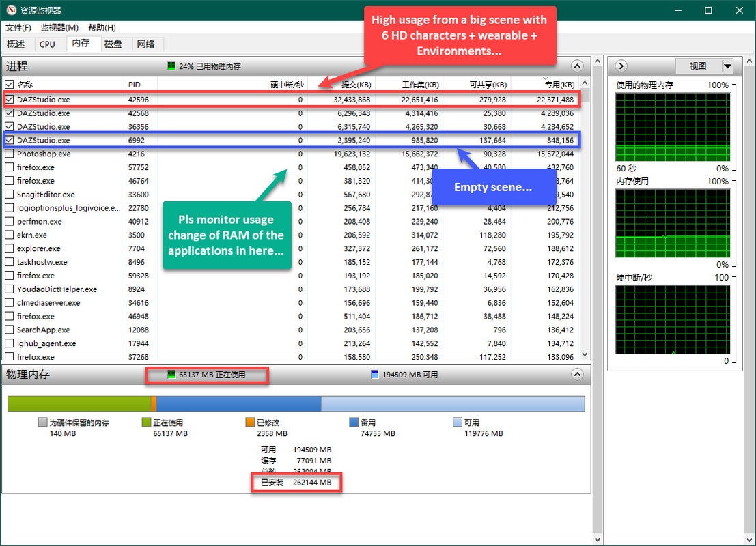Image resolution: width=756 pixels, height=546 pixels.
Task: Uncheck DAZStudio.exe with PID 42596
Action: click(x=9, y=100)
